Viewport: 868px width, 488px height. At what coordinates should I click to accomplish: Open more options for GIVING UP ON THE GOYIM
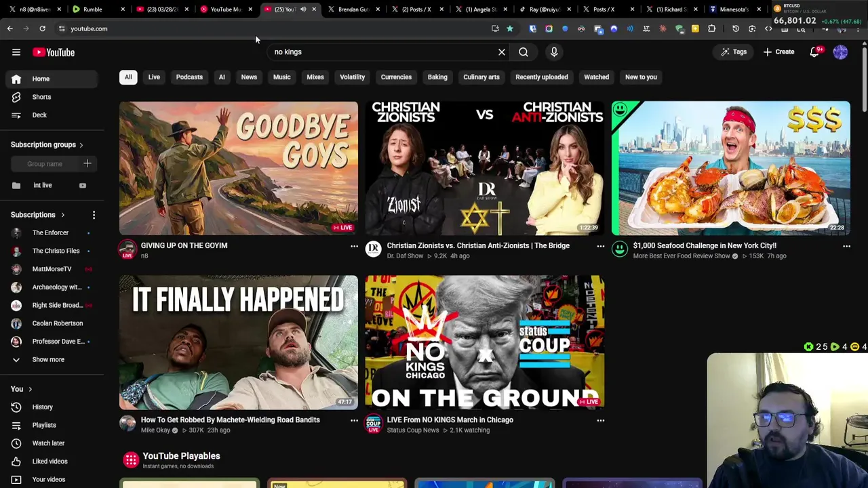pos(354,247)
